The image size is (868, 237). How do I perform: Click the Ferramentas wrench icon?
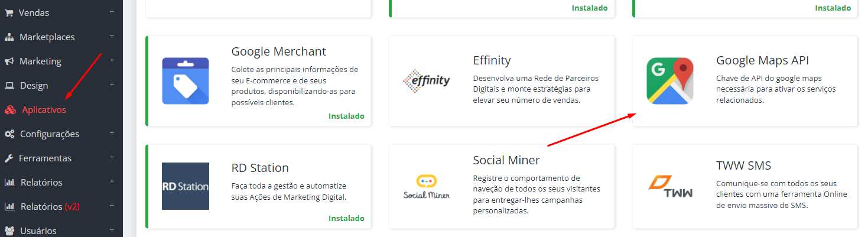(9, 158)
